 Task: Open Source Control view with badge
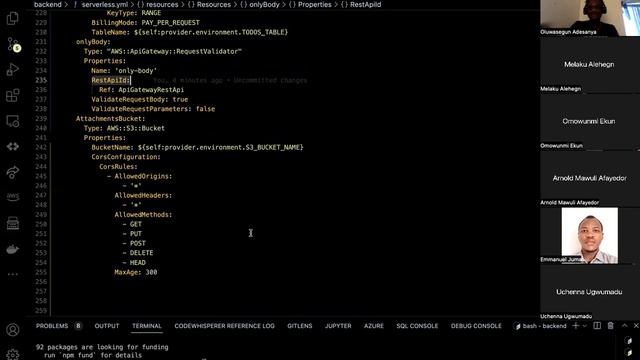(13, 44)
